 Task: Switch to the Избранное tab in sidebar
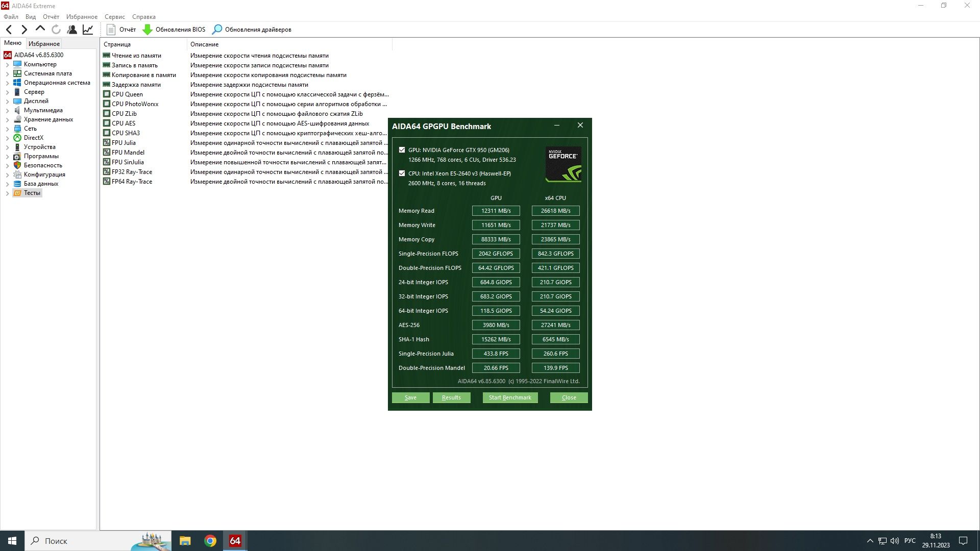[44, 44]
